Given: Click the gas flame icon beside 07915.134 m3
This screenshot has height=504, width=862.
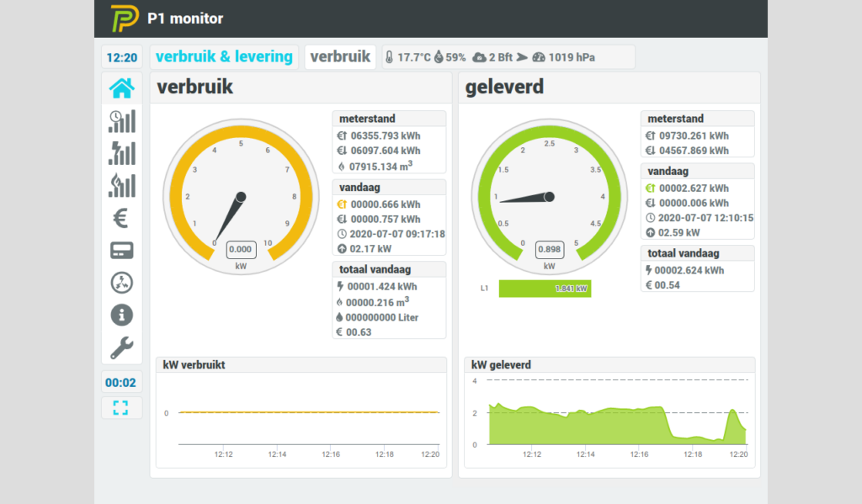Looking at the screenshot, I should [342, 167].
